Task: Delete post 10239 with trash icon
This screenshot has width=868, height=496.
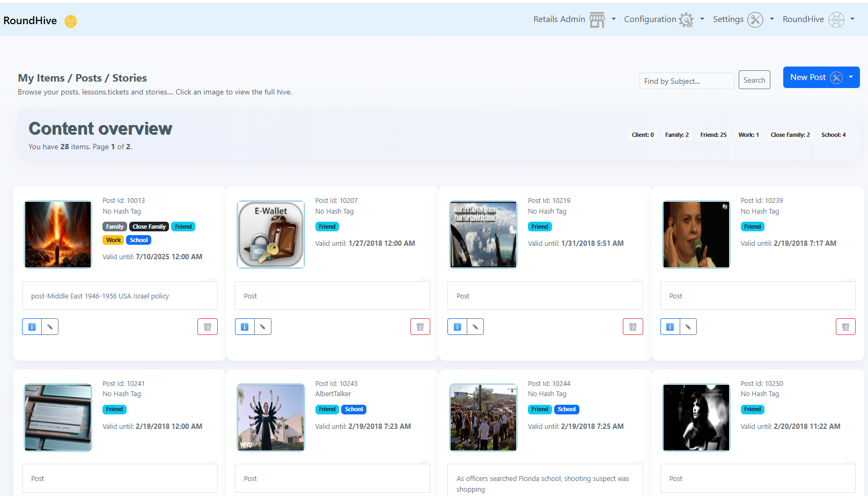Action: pos(845,327)
